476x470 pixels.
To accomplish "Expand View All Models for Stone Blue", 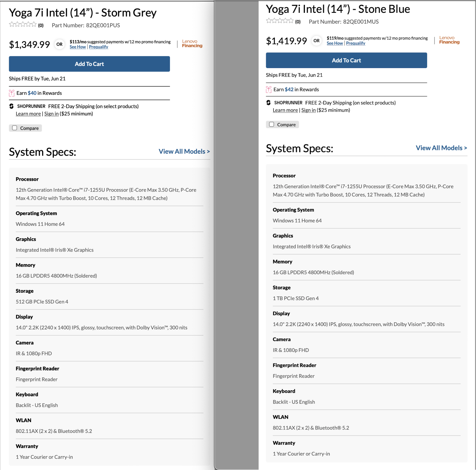I will point(441,148).
